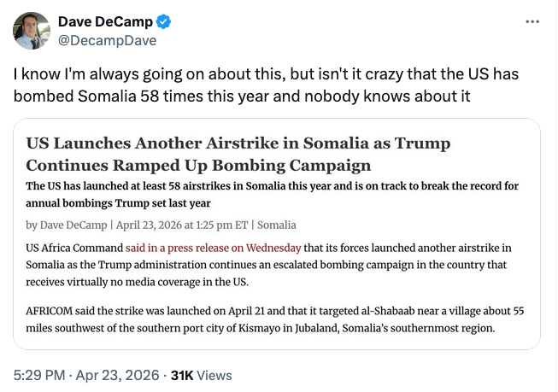Image resolution: width=558 pixels, height=392 pixels.
Task: Open the Somalia category tag in byline
Action: tap(277, 225)
